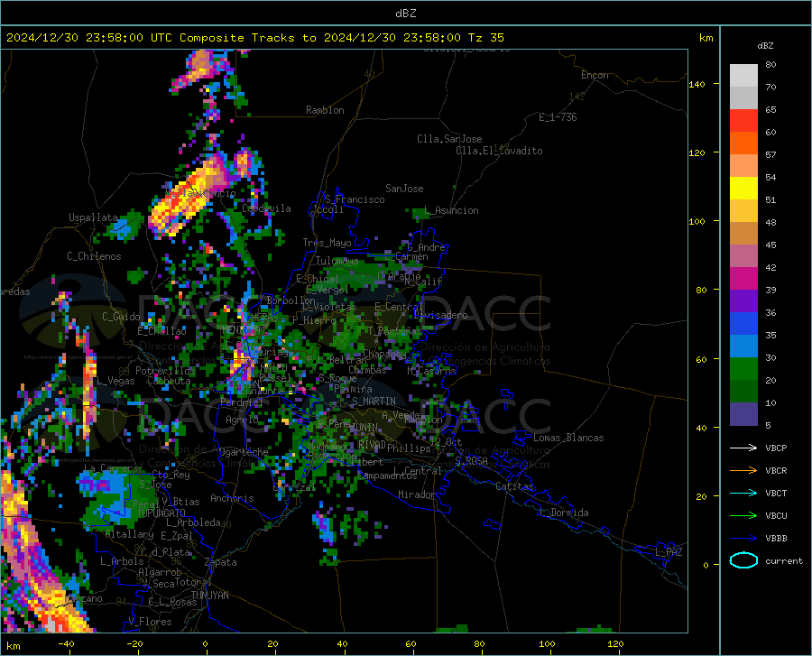Click the C_Guido map label
This screenshot has height=656, width=812.
[121, 317]
